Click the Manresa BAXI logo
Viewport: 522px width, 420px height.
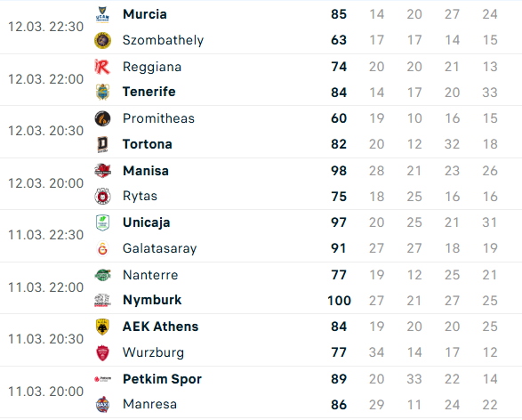102,405
